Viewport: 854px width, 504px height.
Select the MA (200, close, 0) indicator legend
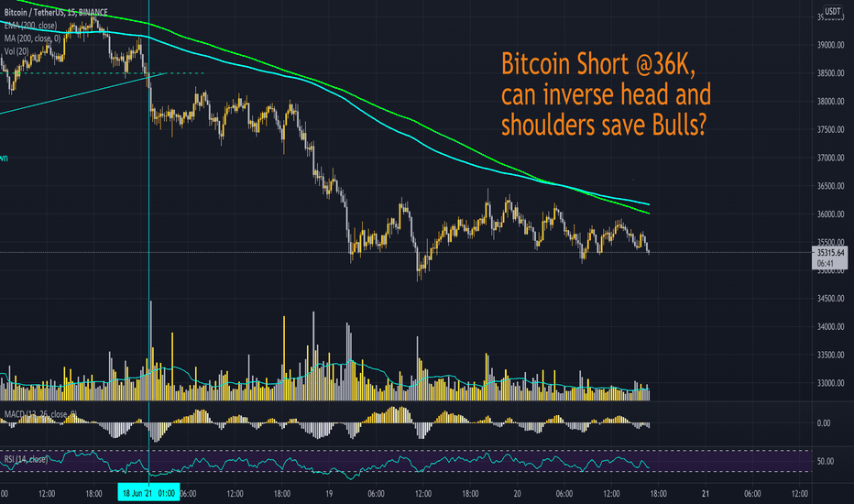[32, 38]
